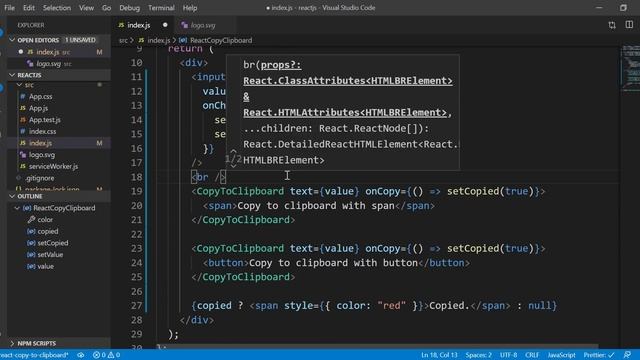Click the CSS icon beside App.css

(x=22, y=97)
